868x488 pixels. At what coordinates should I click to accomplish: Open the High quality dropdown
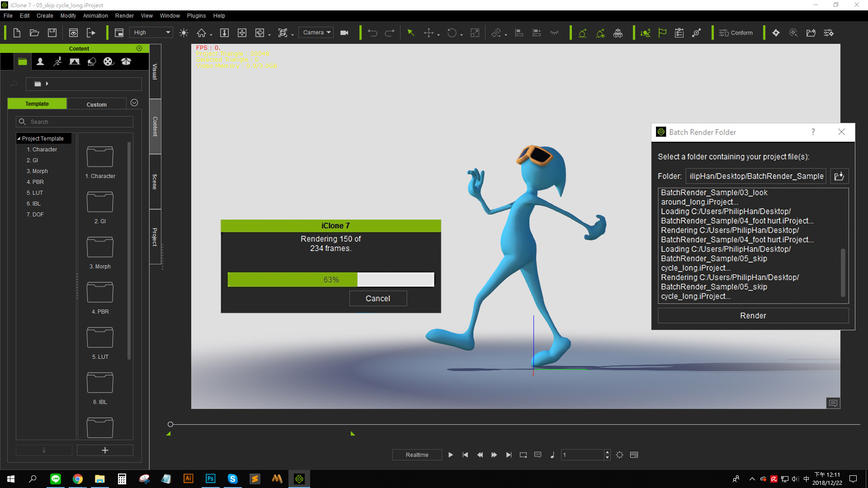(151, 33)
